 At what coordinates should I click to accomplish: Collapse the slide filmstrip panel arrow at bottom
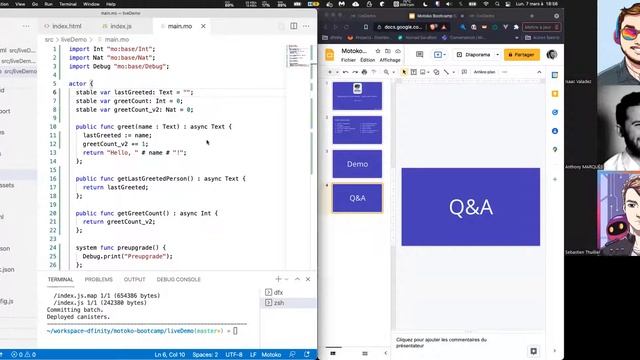[x=385, y=353]
